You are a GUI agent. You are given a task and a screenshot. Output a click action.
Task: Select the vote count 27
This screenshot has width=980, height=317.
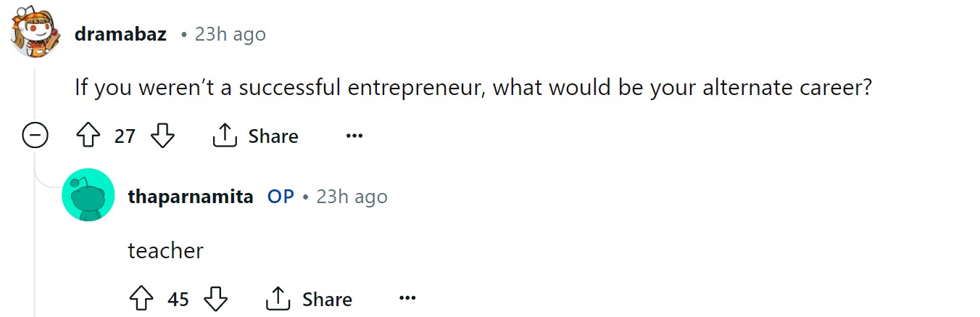125,136
